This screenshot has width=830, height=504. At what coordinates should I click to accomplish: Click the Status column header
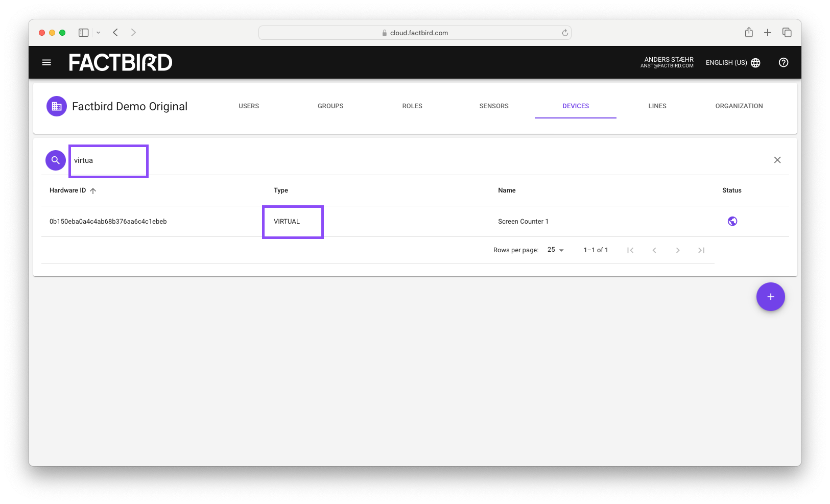pos(732,190)
